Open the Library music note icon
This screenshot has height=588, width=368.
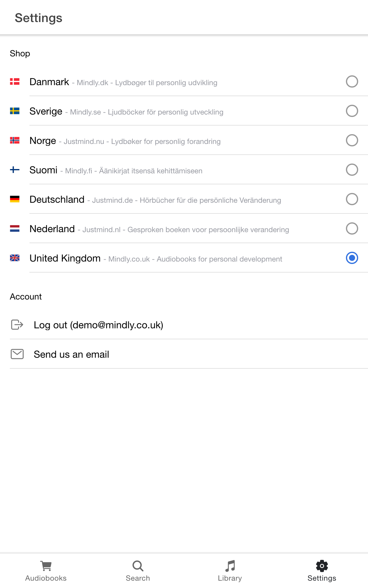(230, 566)
